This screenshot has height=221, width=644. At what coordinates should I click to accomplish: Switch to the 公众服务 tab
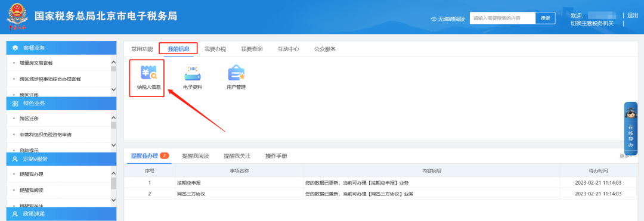tap(325, 49)
